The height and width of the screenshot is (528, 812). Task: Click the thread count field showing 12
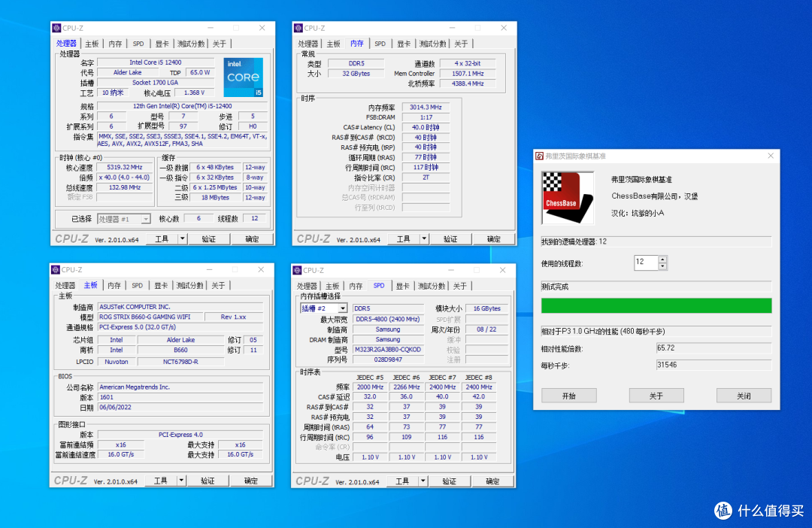646,262
